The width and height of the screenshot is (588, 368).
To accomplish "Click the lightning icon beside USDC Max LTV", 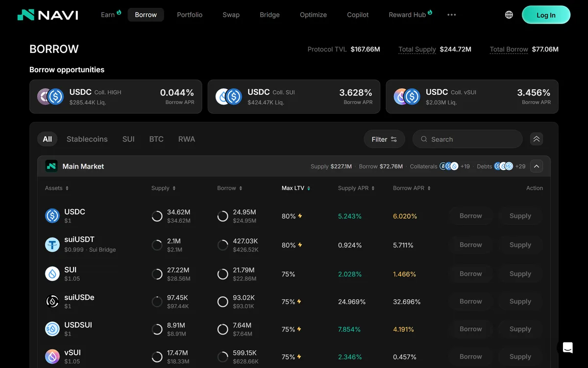I will click(x=300, y=216).
